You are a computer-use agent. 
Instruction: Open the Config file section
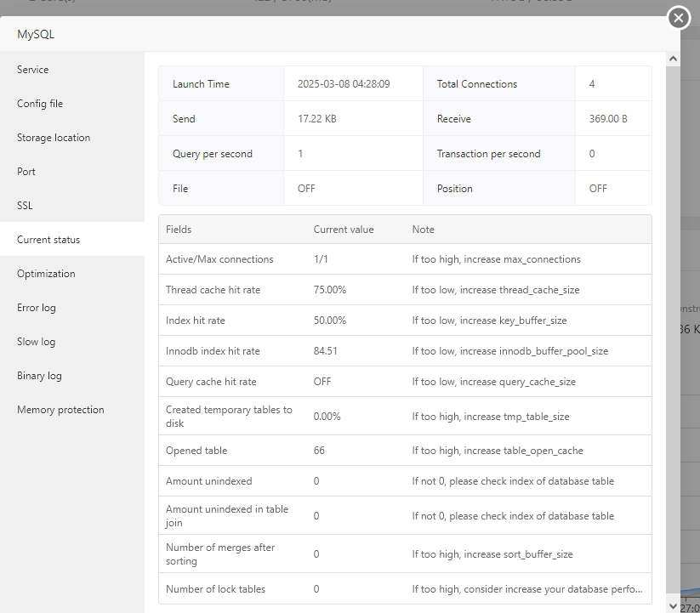pyautogui.click(x=40, y=104)
